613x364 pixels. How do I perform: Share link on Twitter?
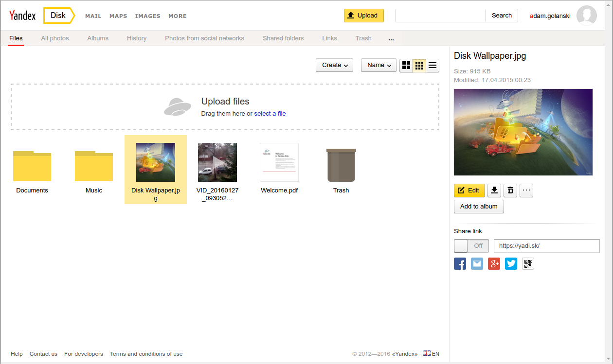pyautogui.click(x=511, y=264)
